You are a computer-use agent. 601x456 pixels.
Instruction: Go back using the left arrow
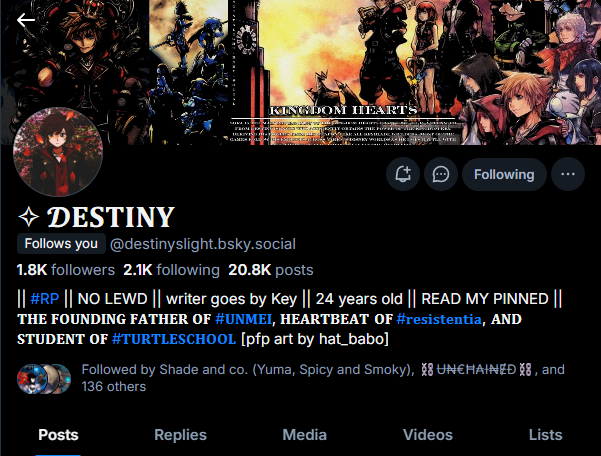click(x=26, y=20)
